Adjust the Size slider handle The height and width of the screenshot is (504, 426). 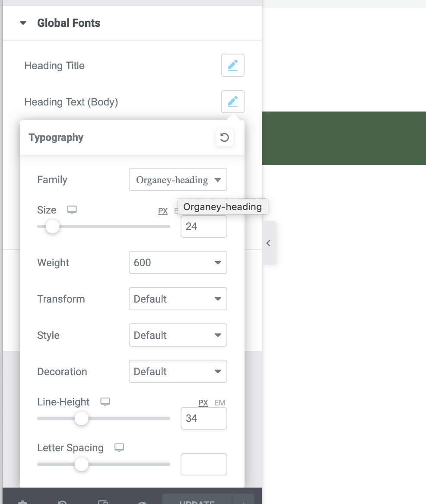tap(52, 226)
